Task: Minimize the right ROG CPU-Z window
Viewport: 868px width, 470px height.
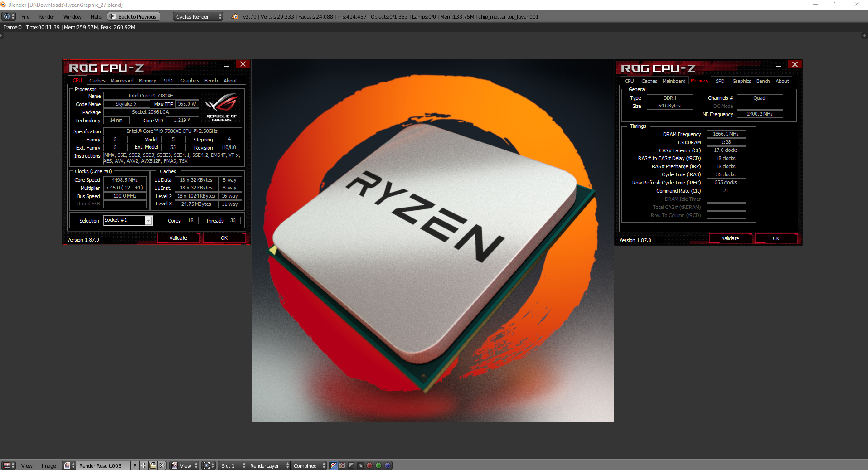Action: 779,66
